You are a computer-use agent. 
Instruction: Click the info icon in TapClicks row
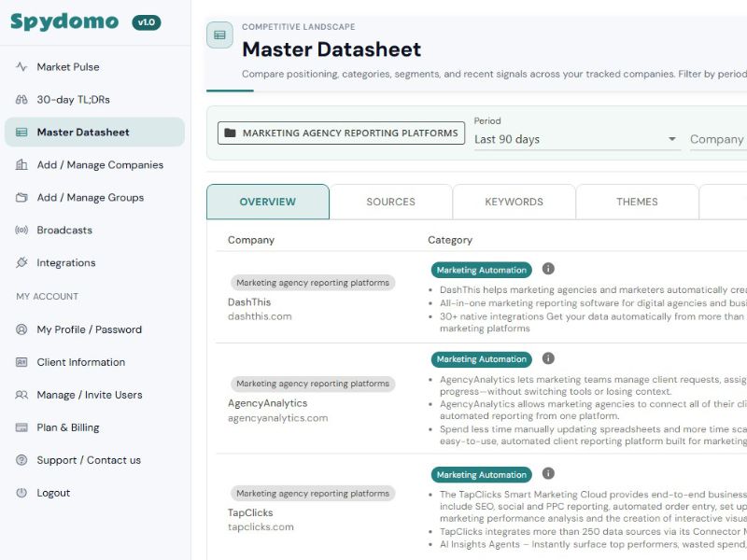548,473
